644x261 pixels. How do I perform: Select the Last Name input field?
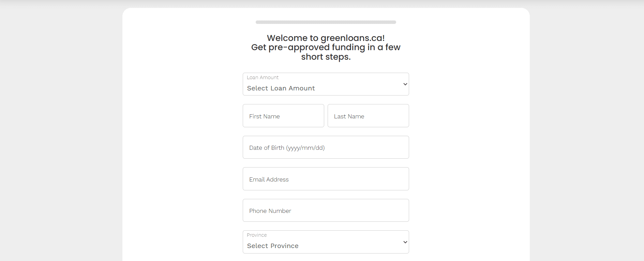(x=368, y=116)
